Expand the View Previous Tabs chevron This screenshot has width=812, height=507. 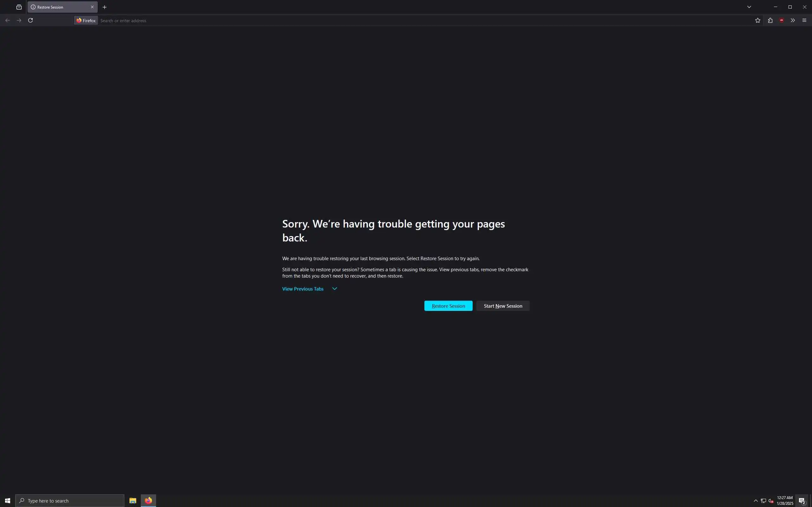(335, 289)
